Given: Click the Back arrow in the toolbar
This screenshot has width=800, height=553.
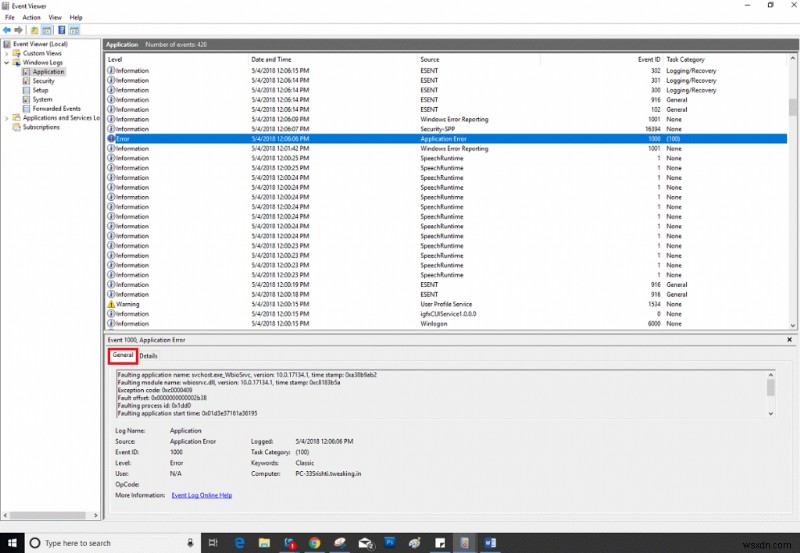Looking at the screenshot, I should tap(7, 30).
